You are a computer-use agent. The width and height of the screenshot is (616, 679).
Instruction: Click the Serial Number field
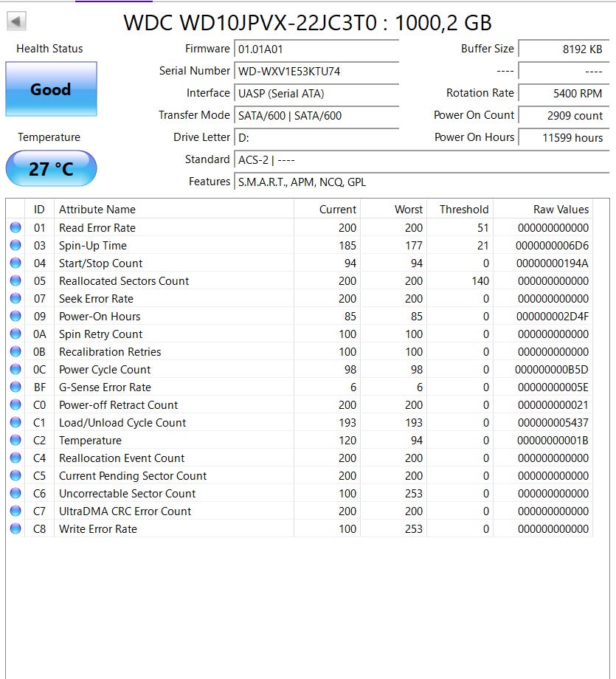tap(316, 71)
